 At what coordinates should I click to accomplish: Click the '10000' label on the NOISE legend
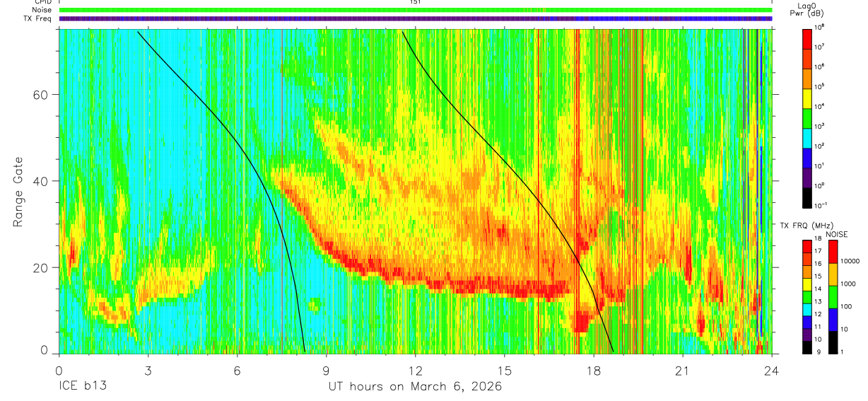[850, 261]
